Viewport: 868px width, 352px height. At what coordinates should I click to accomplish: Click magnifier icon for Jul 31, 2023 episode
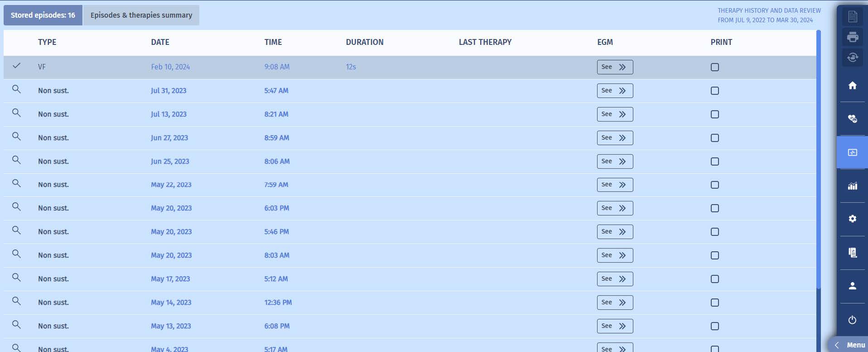tap(16, 89)
